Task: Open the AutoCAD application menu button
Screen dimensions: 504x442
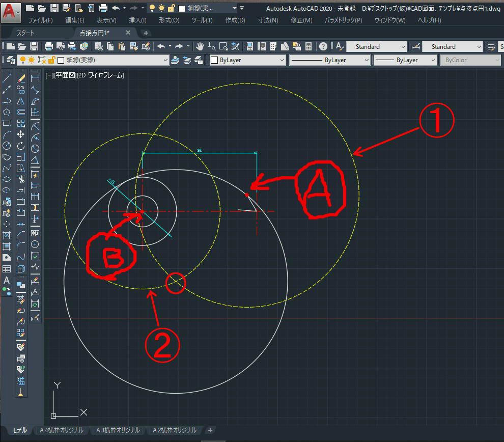Action: click(x=11, y=12)
